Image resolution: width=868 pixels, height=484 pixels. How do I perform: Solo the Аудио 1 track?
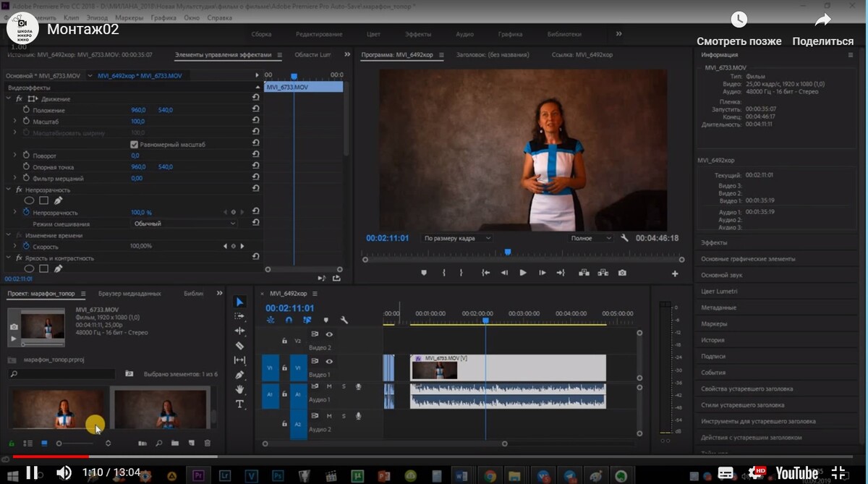tap(344, 386)
